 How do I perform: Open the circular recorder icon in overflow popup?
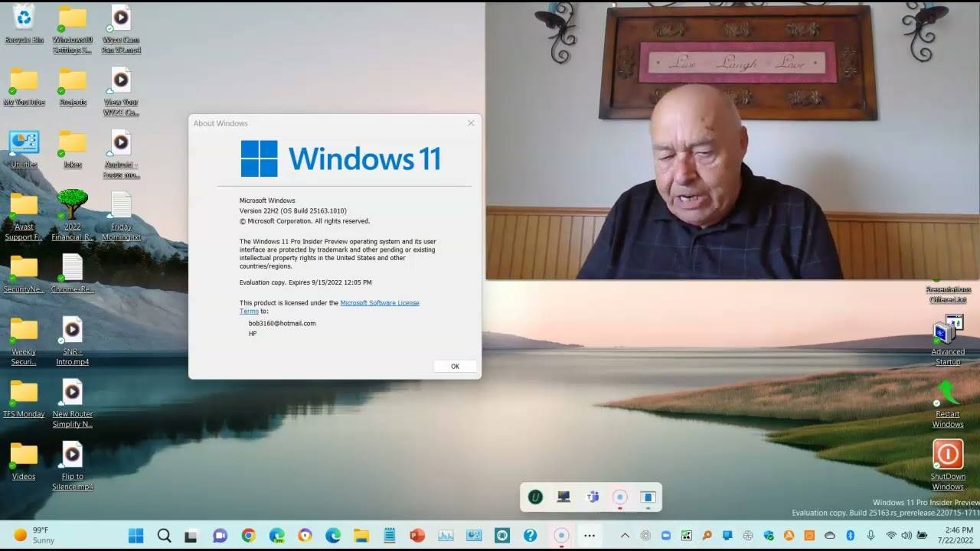pyautogui.click(x=620, y=497)
